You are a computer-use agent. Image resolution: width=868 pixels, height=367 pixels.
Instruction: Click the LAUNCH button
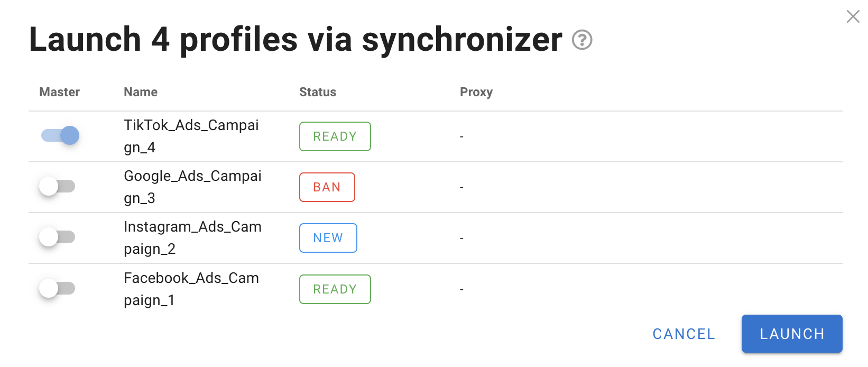[792, 334]
